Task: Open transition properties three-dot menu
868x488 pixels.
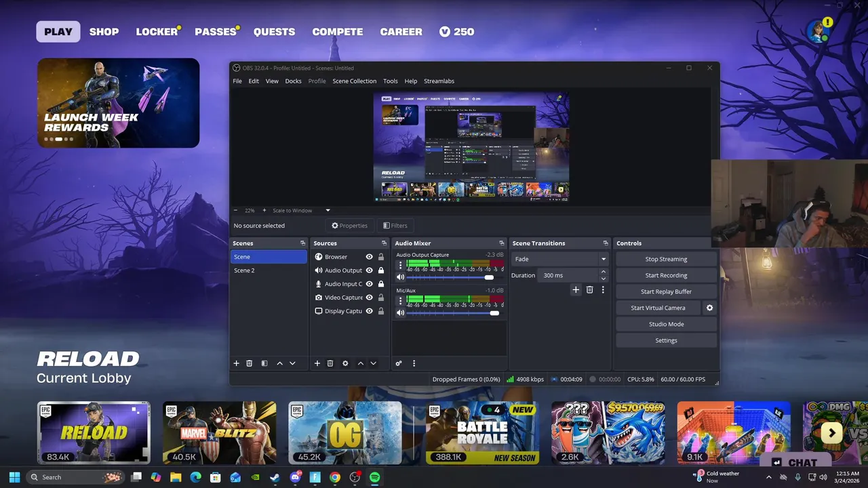Action: pyautogui.click(x=603, y=289)
